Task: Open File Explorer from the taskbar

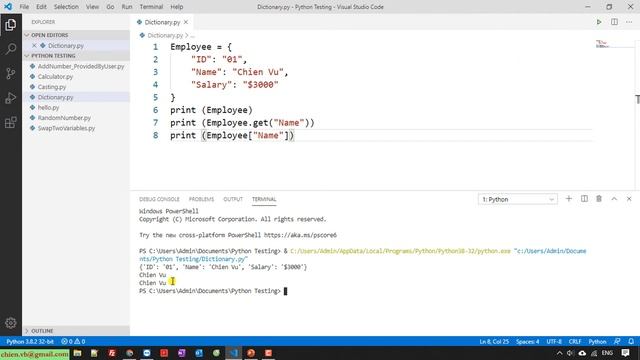Action: pos(77,353)
